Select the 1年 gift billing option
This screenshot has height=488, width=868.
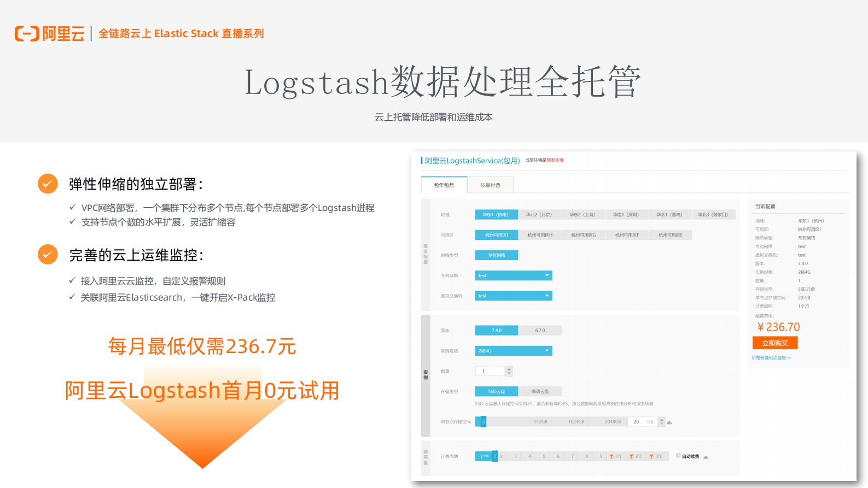pos(616,456)
